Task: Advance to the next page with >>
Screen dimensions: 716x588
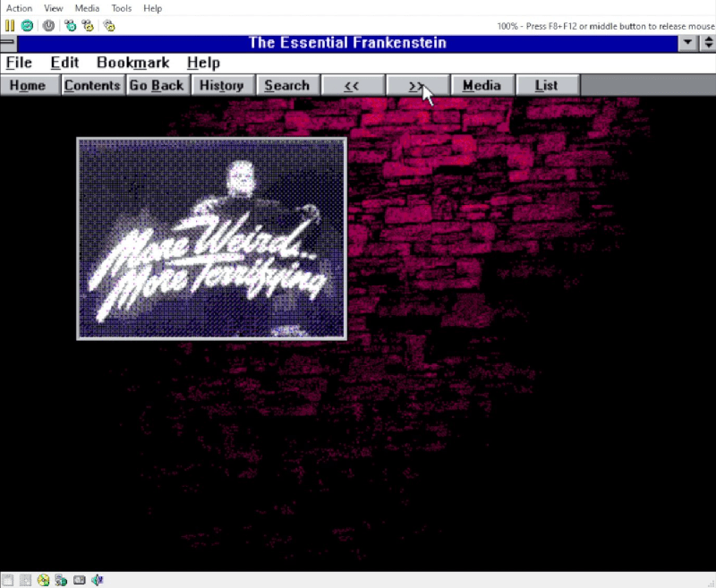Action: pos(417,85)
